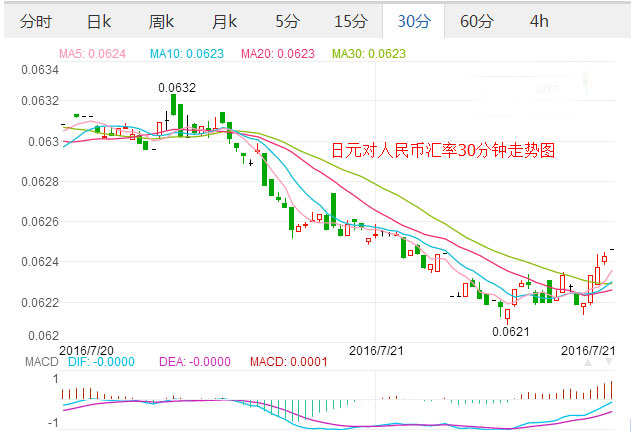Click the MA5: 0.0624 legend label

(x=92, y=54)
